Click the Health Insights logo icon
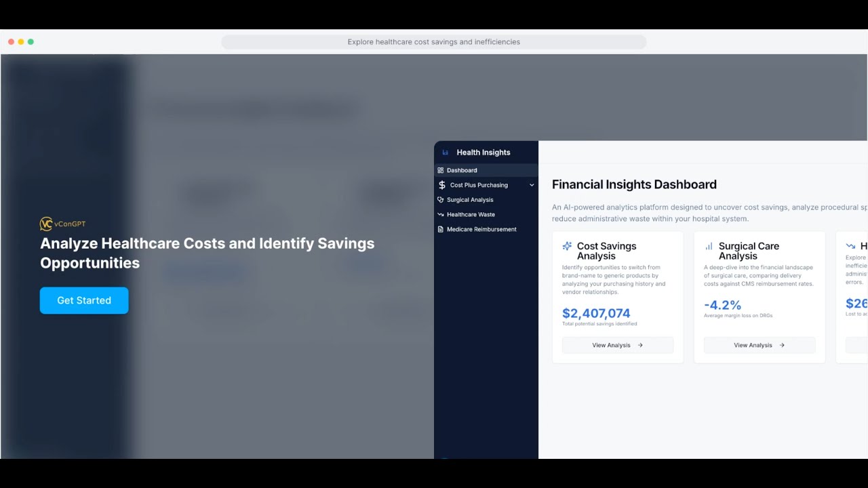Image resolution: width=868 pixels, height=488 pixels. (446, 152)
